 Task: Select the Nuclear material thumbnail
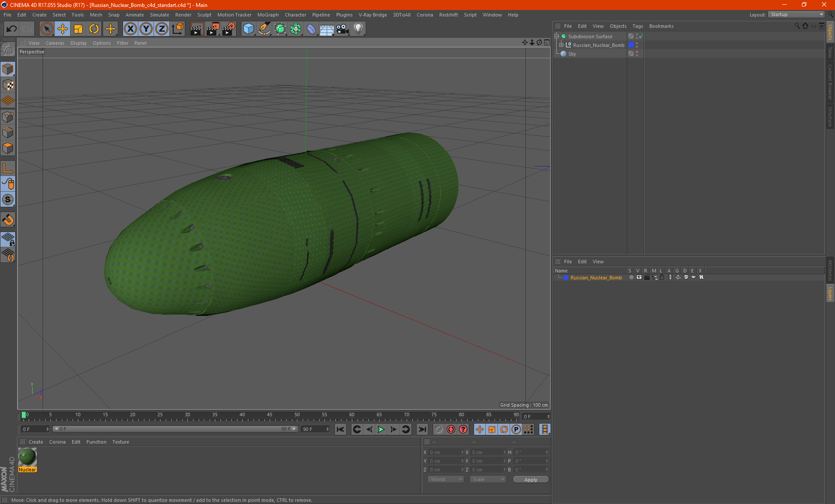point(27,457)
